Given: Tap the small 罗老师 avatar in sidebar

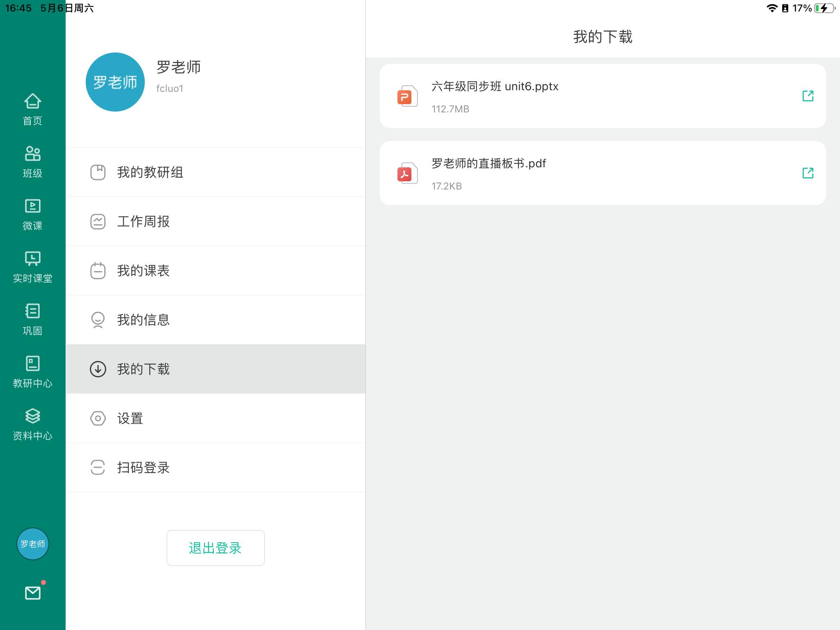Looking at the screenshot, I should [33, 544].
